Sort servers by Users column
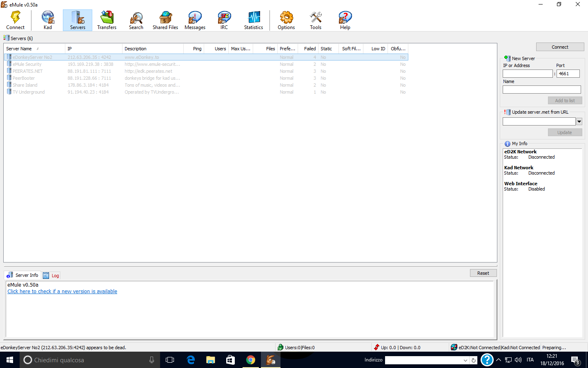Viewport: 588px width, 368px height. tap(216, 49)
